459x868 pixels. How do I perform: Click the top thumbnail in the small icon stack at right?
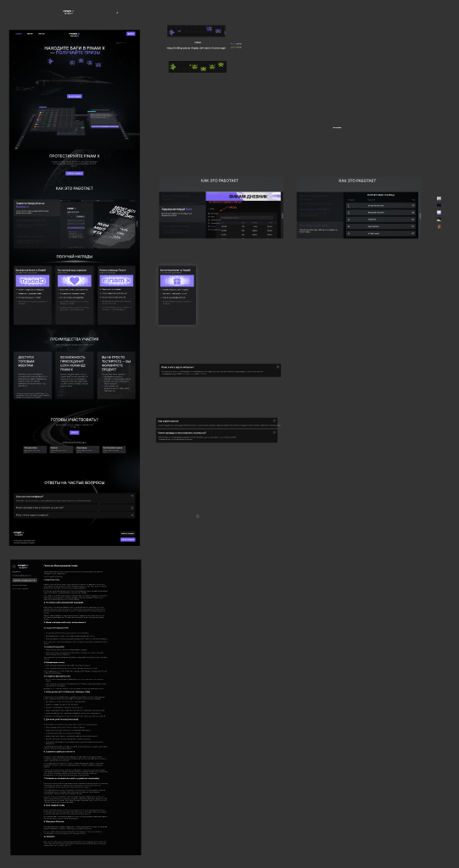click(x=439, y=198)
